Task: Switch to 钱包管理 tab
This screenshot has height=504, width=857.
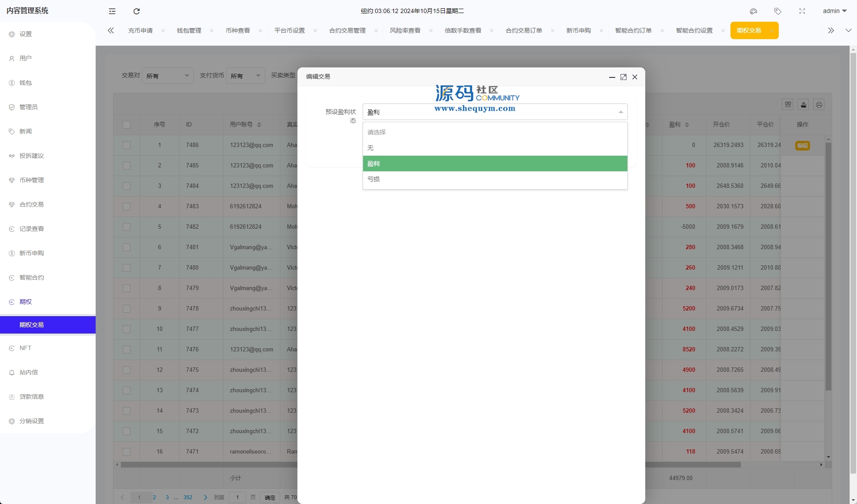Action: coord(189,30)
